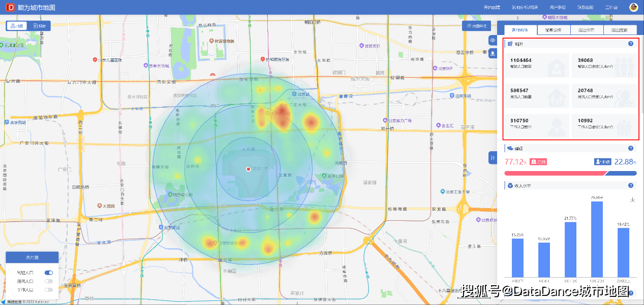Toggle the 常驻人口 heatmap switch
The image size is (644, 305).
(49, 273)
